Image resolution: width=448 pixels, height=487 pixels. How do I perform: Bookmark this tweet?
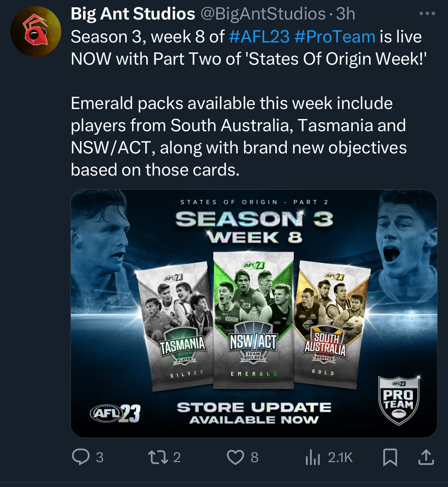(x=390, y=457)
